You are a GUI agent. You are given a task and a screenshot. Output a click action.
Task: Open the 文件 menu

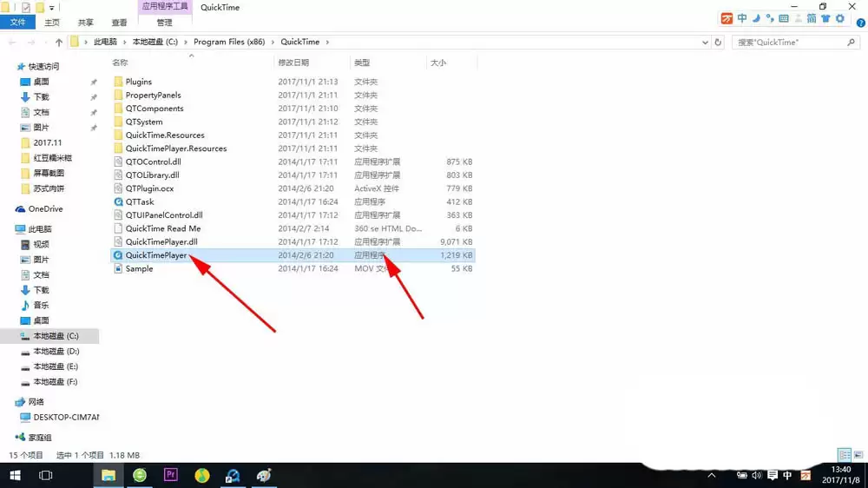click(17, 23)
